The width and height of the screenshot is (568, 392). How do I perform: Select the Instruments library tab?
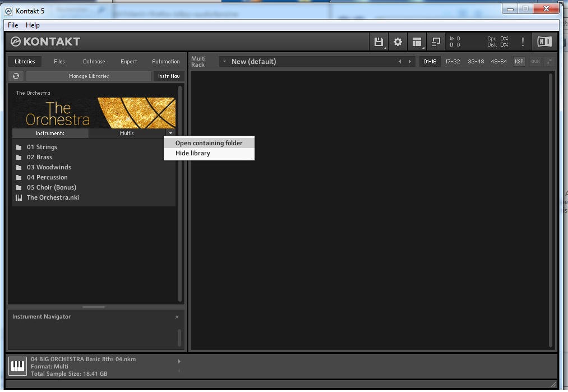(50, 133)
